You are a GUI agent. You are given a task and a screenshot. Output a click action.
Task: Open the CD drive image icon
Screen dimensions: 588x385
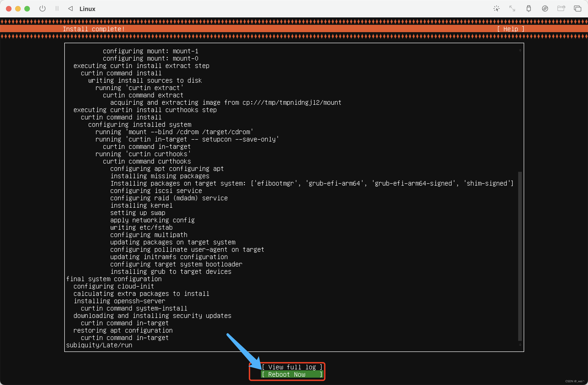(545, 9)
